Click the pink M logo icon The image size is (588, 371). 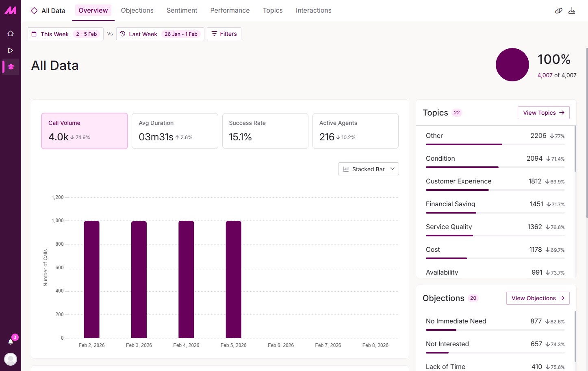(x=11, y=11)
